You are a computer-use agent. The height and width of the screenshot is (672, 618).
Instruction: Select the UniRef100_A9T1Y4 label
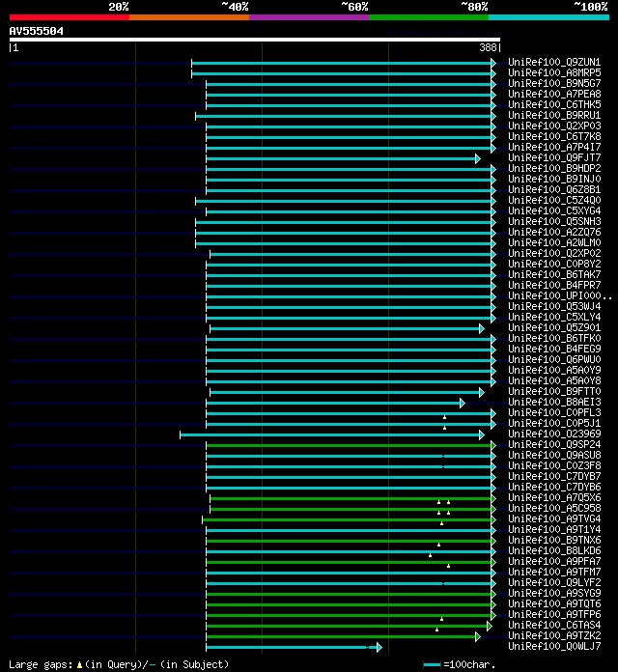(x=554, y=529)
